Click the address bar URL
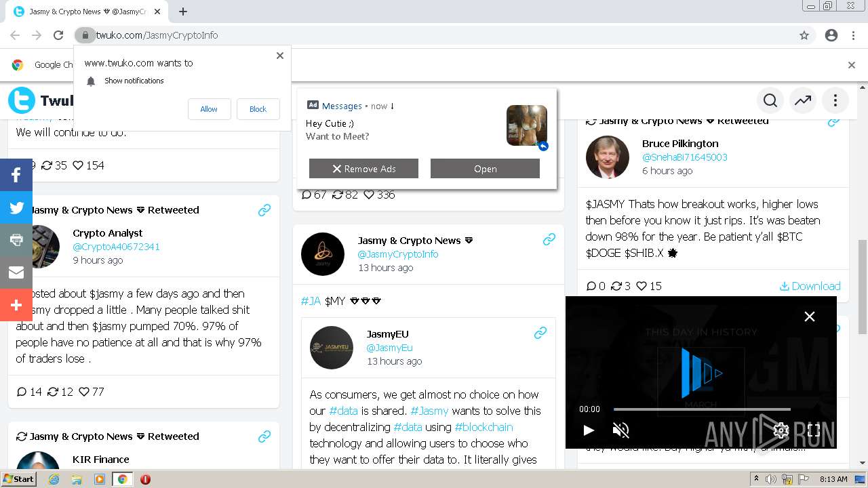This screenshot has height=488, width=868. tap(157, 35)
